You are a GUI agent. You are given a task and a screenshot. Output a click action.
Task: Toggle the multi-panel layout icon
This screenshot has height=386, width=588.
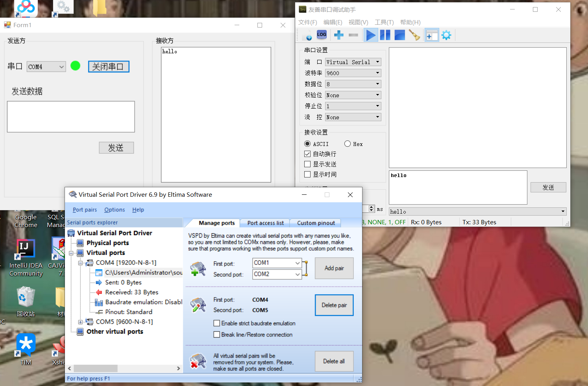(432, 35)
